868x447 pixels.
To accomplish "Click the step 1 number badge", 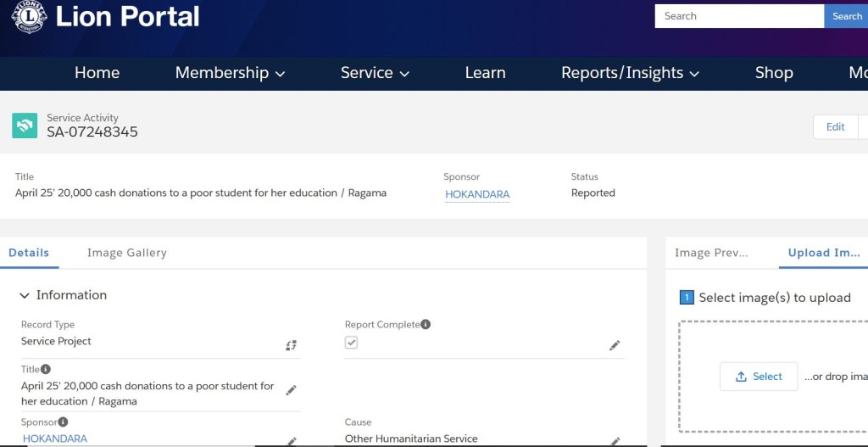I will tap(687, 298).
